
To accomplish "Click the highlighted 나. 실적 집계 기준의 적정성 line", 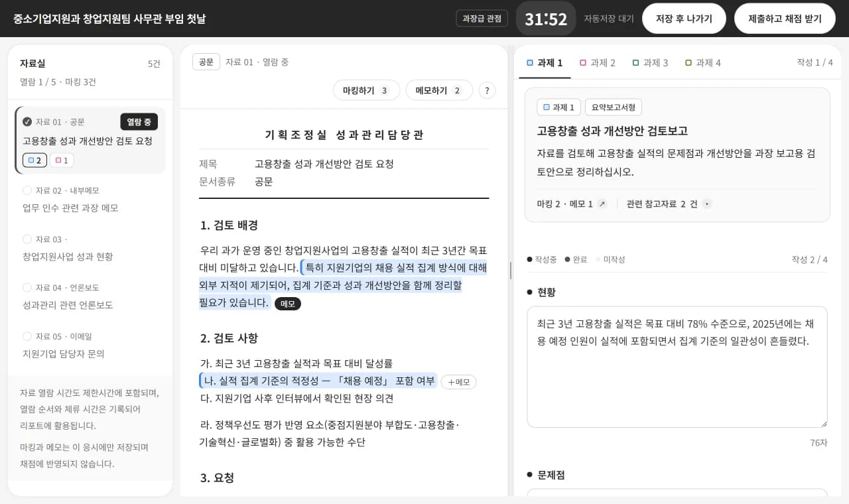I will [x=318, y=381].
